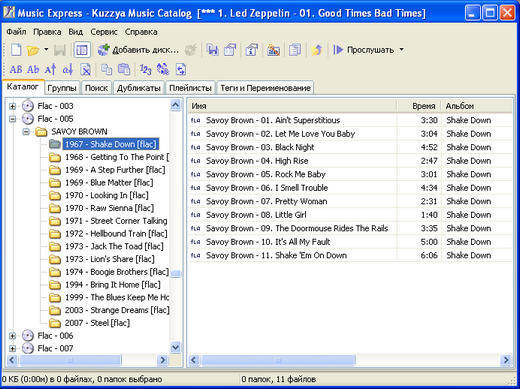The image size is (520, 389).
Task: Click the Open catalog folder icon
Action: (x=33, y=50)
